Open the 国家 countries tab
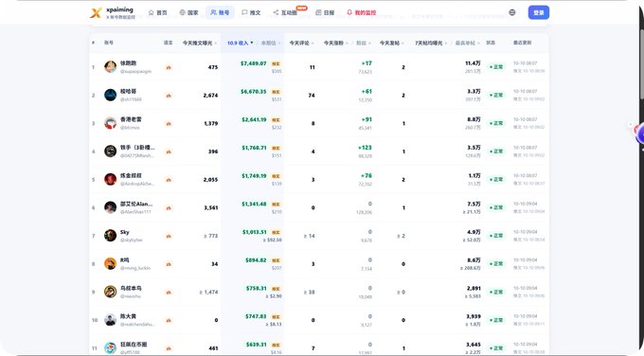The height and width of the screenshot is (356, 644). [x=188, y=12]
